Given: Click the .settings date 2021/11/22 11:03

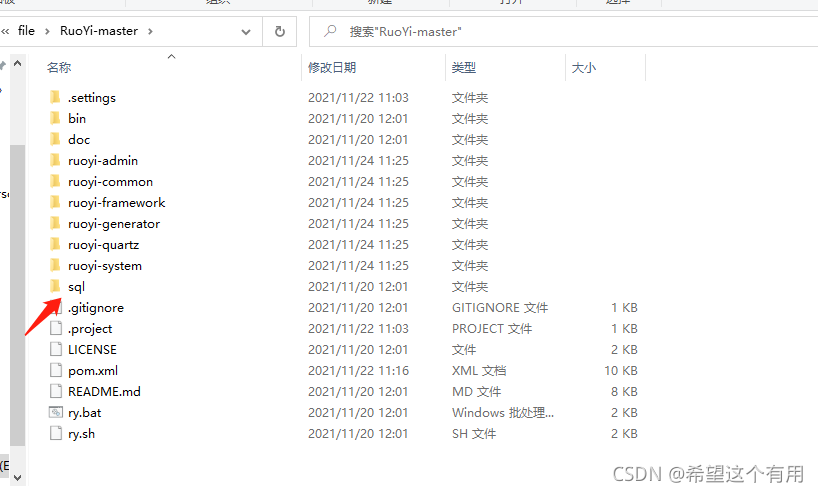Looking at the screenshot, I should [x=358, y=97].
